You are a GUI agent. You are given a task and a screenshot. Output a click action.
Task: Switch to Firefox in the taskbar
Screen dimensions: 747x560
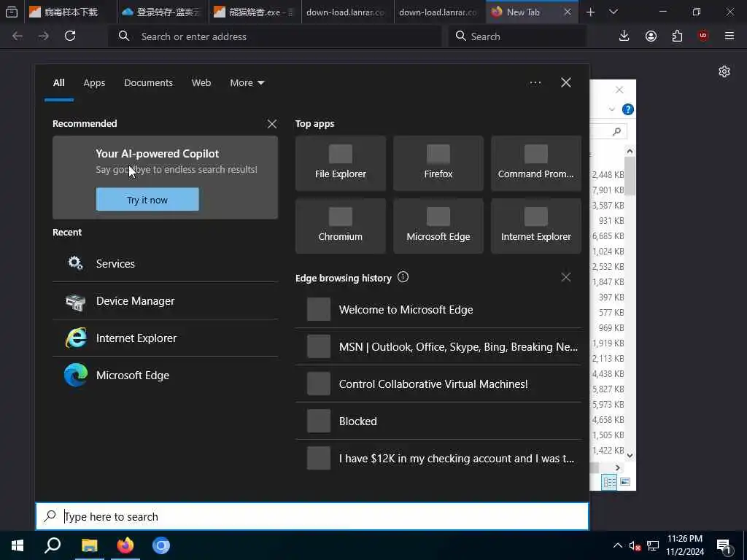[x=125, y=545]
